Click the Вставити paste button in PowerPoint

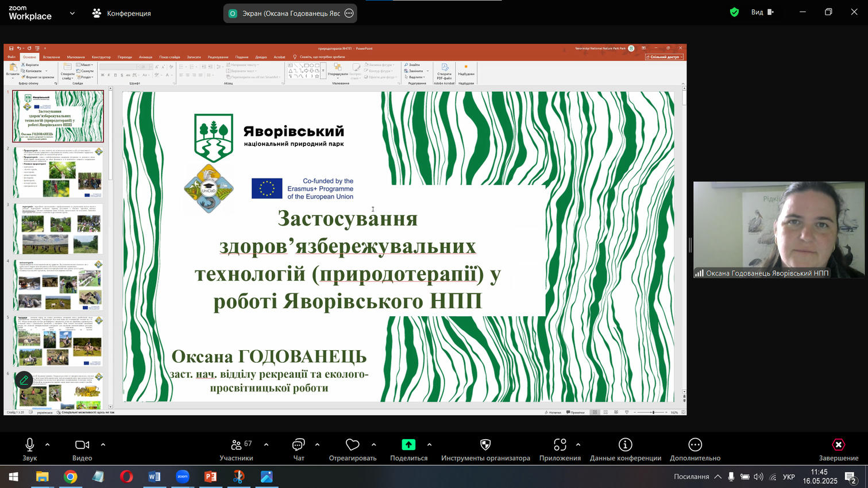click(x=12, y=70)
